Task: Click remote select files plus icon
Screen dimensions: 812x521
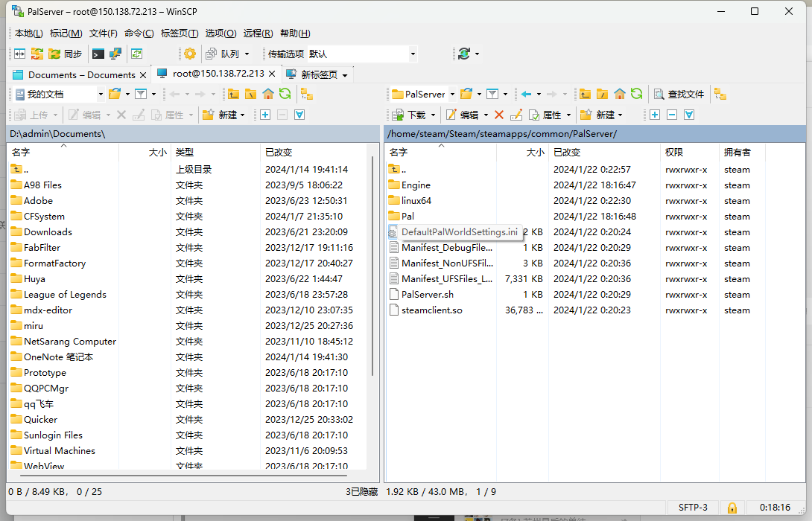Action: pos(655,115)
